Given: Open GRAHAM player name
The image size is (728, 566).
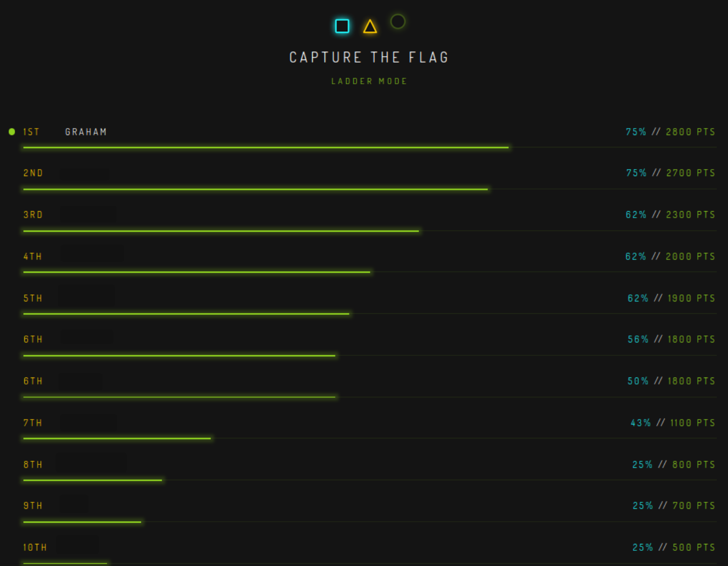Looking at the screenshot, I should click(x=86, y=132).
